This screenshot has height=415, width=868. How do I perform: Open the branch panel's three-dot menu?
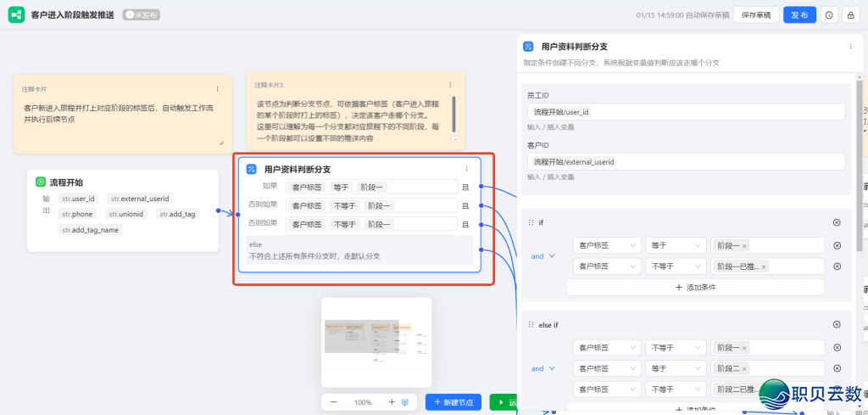[x=850, y=47]
